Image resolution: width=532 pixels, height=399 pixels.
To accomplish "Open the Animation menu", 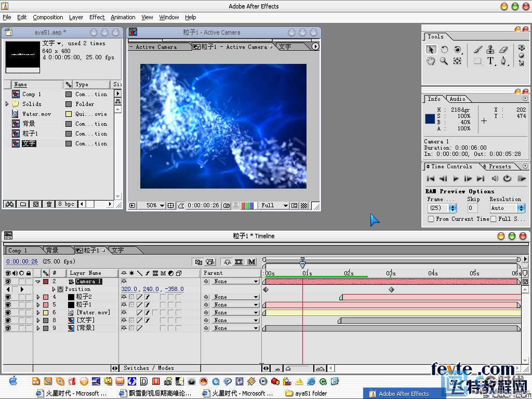I will tap(123, 17).
